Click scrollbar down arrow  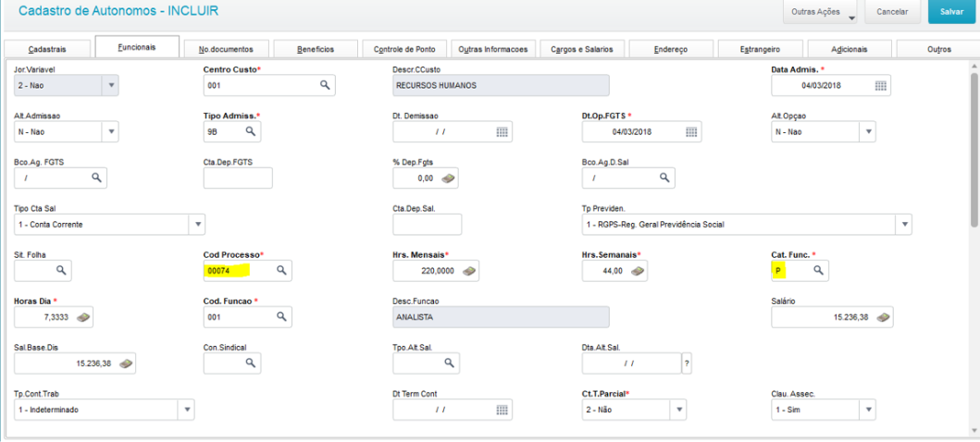coord(974,430)
